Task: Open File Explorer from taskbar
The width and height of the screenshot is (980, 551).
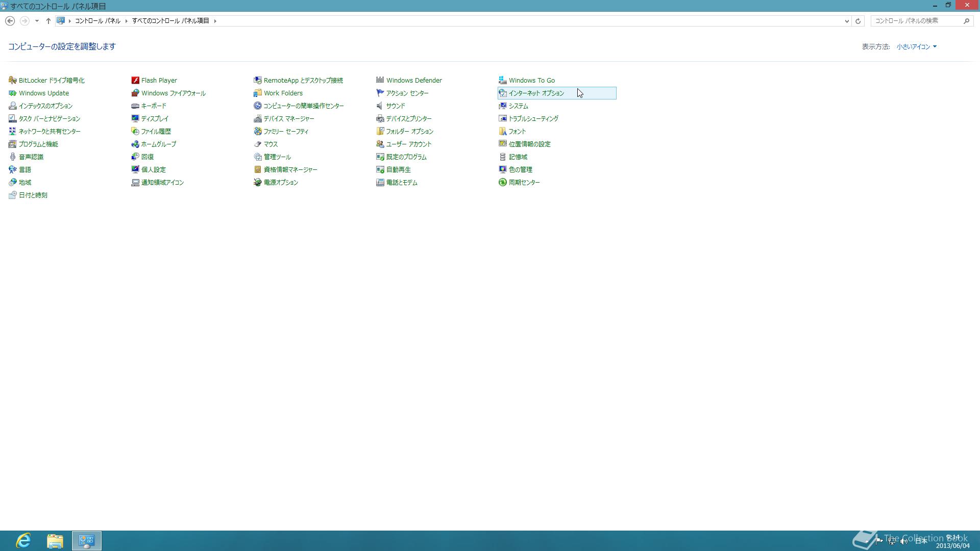Action: (55, 541)
